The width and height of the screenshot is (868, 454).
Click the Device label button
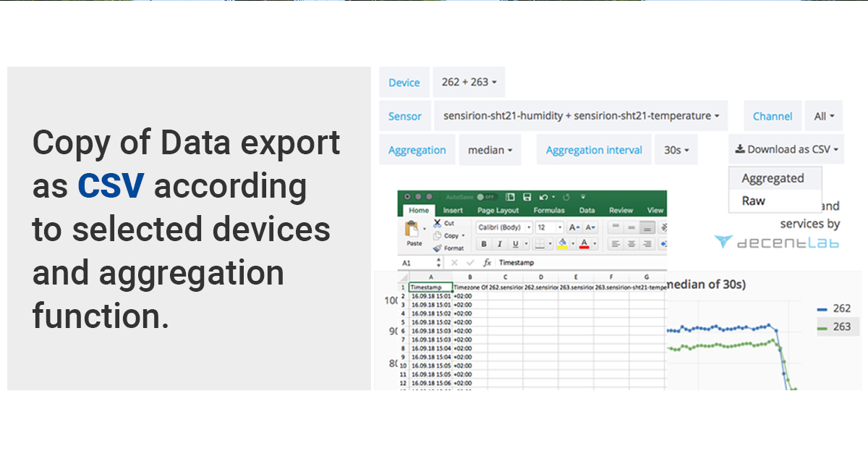(x=404, y=83)
